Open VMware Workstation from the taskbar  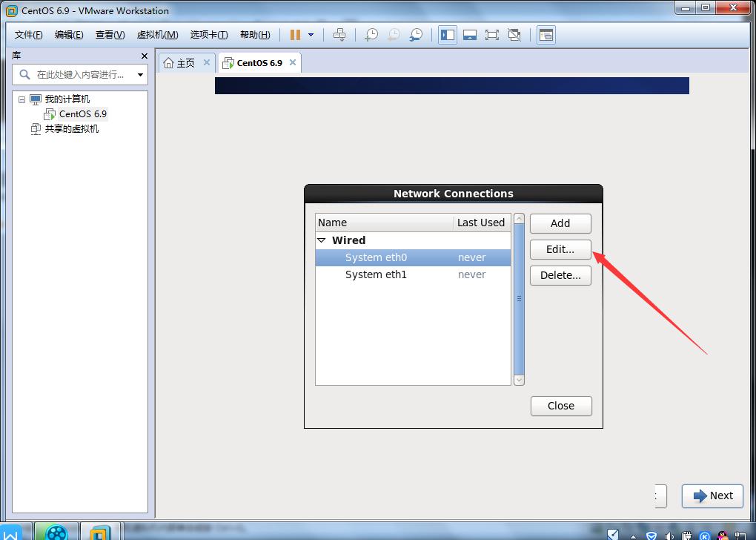pos(99,531)
